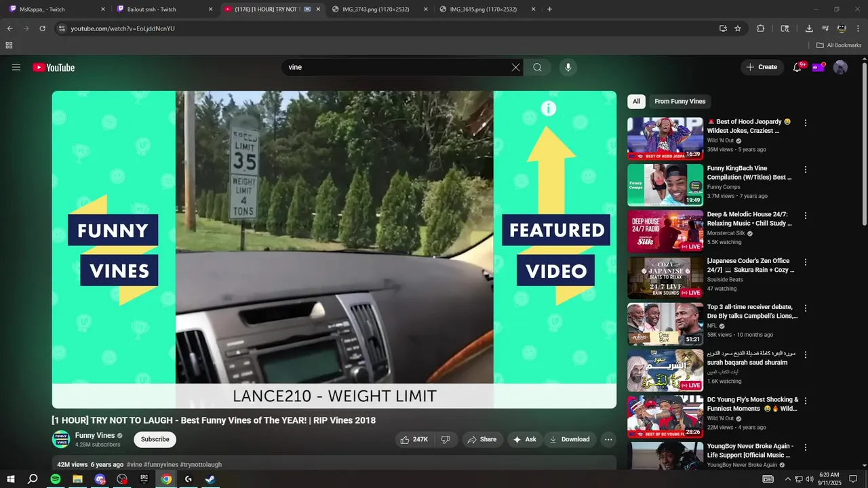Open options for DC Young Fly's Most Shocking
Screen dimensions: 868x488
click(x=806, y=401)
